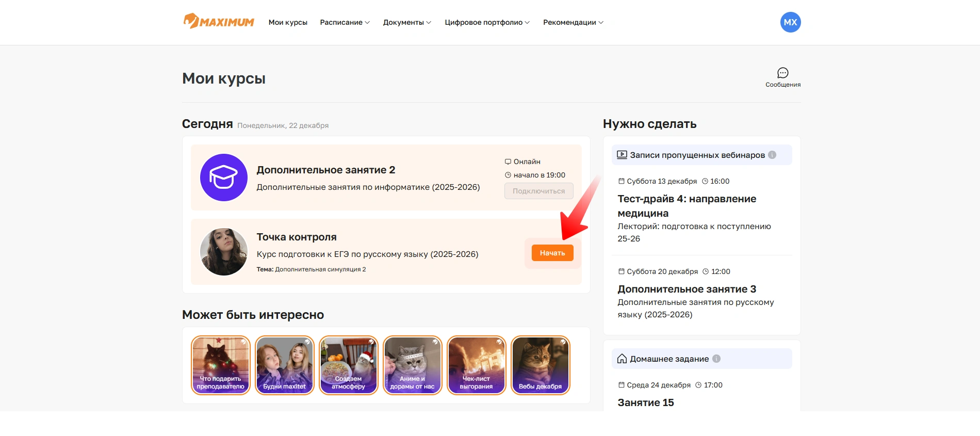
Task: Click the Домашнее задание house icon
Action: 622,359
